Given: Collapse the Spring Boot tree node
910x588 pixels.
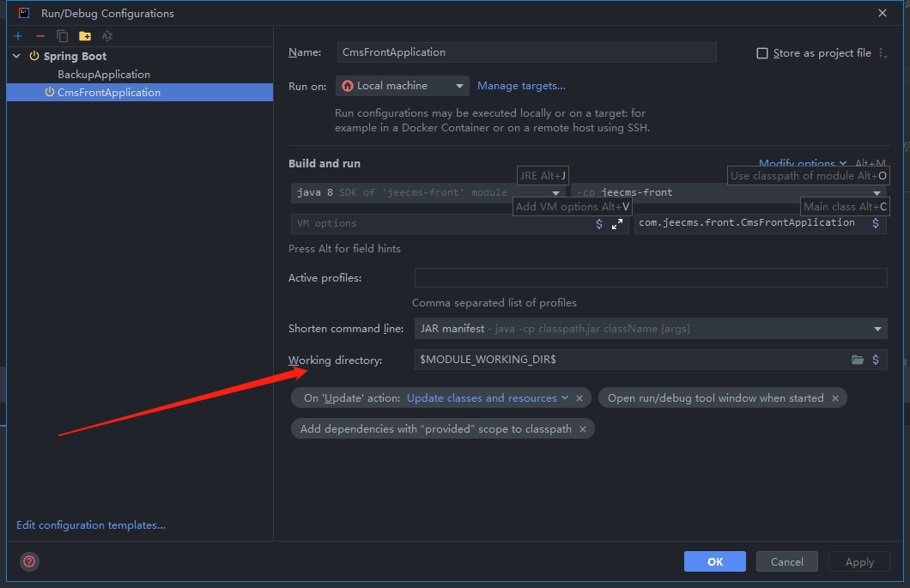Looking at the screenshot, I should [16, 57].
